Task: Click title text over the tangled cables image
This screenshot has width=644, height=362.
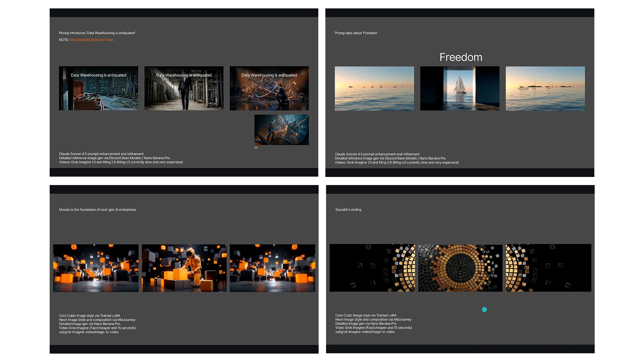Action: pos(269,75)
